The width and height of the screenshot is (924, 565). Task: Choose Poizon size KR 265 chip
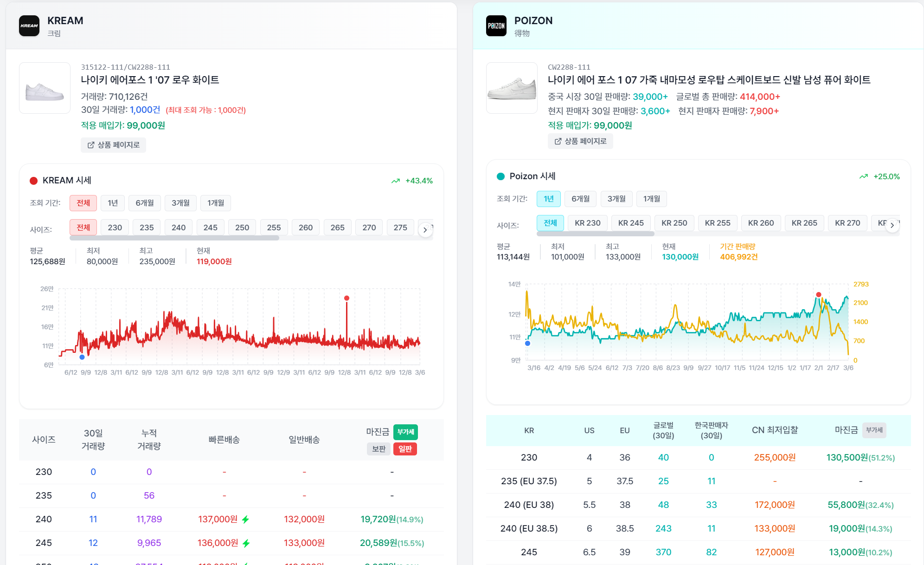coord(804,223)
